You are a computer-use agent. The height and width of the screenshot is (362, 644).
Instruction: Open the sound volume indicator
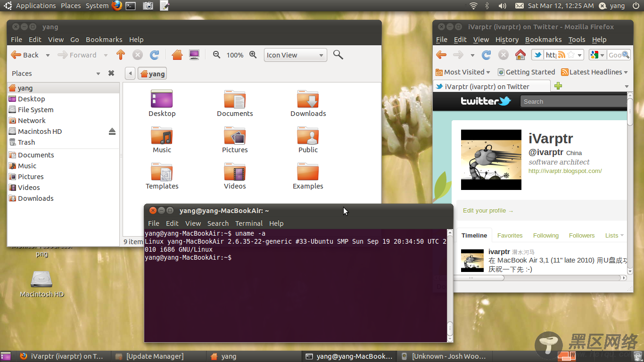[x=503, y=6]
